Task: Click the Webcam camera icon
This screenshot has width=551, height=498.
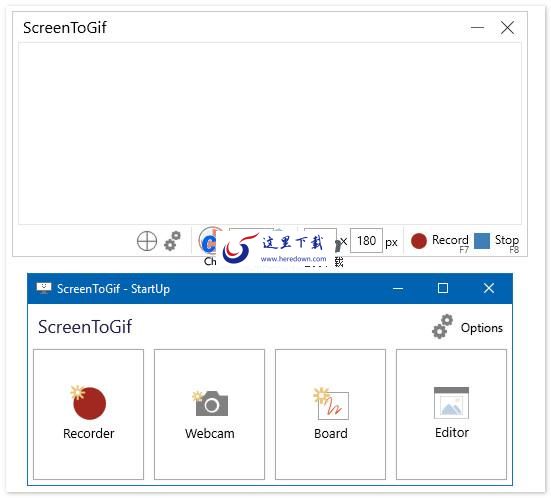Action: 210,403
